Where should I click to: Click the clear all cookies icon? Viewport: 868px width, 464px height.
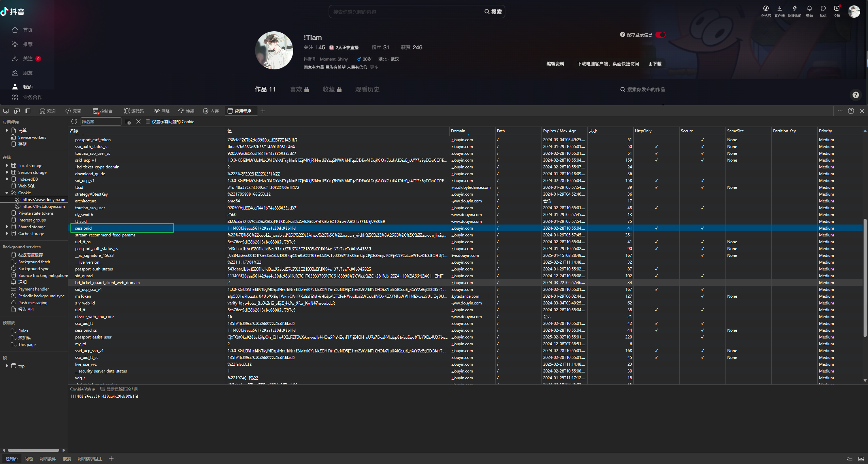(x=128, y=122)
